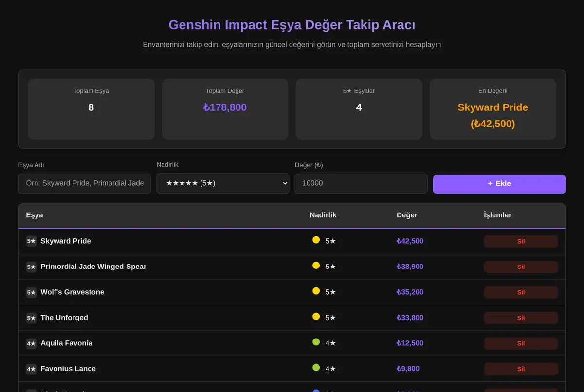
Task: Click the green rarity dot in Favonius Lance row
Action: click(x=316, y=367)
